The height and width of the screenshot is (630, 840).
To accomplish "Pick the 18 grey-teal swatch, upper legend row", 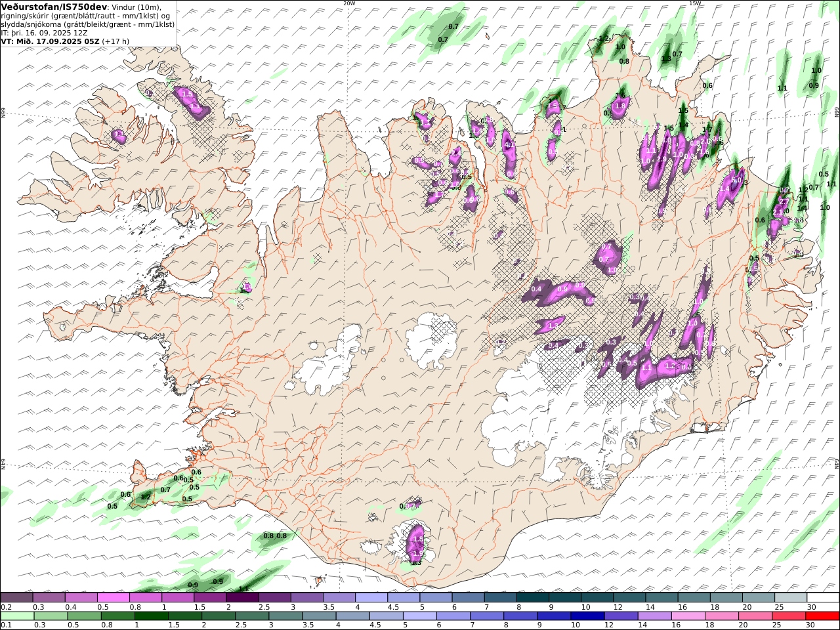I will pos(726,598).
